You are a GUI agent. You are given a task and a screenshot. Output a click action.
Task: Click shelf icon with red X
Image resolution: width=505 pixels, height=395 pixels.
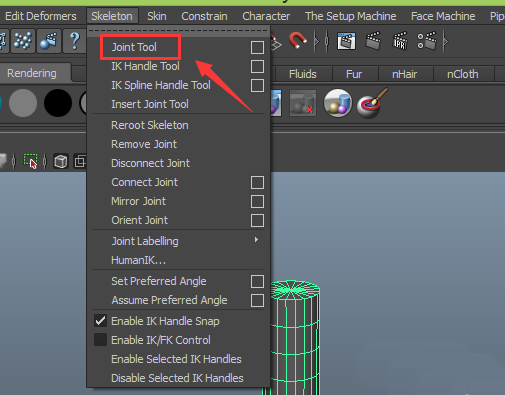tap(303, 103)
